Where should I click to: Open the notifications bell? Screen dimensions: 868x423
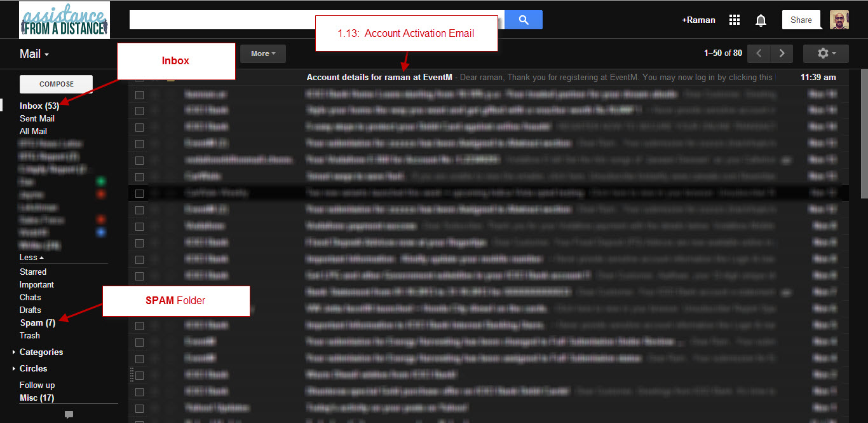pos(761,20)
